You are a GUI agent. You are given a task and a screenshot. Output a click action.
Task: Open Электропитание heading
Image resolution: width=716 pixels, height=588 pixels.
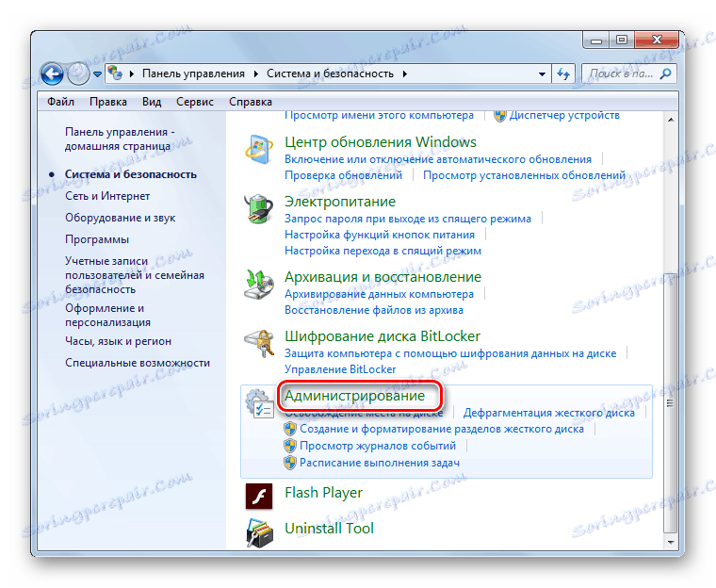click(x=340, y=202)
